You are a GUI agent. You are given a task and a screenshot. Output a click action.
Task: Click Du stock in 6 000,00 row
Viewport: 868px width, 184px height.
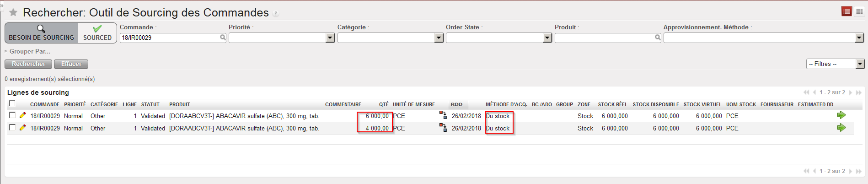(x=498, y=116)
